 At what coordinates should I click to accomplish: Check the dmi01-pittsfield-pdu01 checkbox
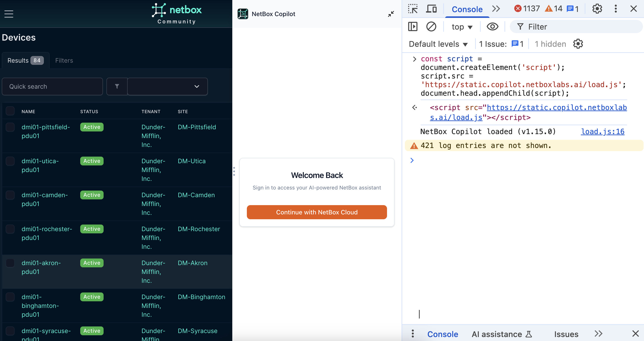point(10,127)
